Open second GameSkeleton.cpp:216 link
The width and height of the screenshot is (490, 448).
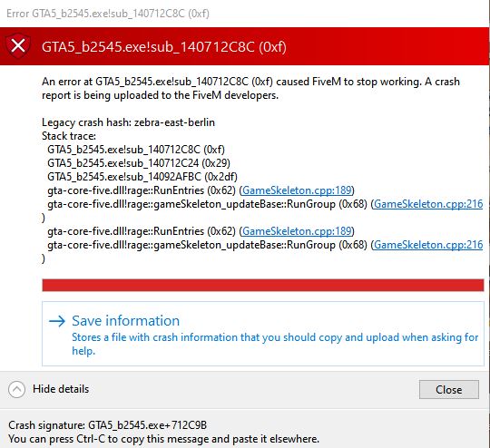428,245
